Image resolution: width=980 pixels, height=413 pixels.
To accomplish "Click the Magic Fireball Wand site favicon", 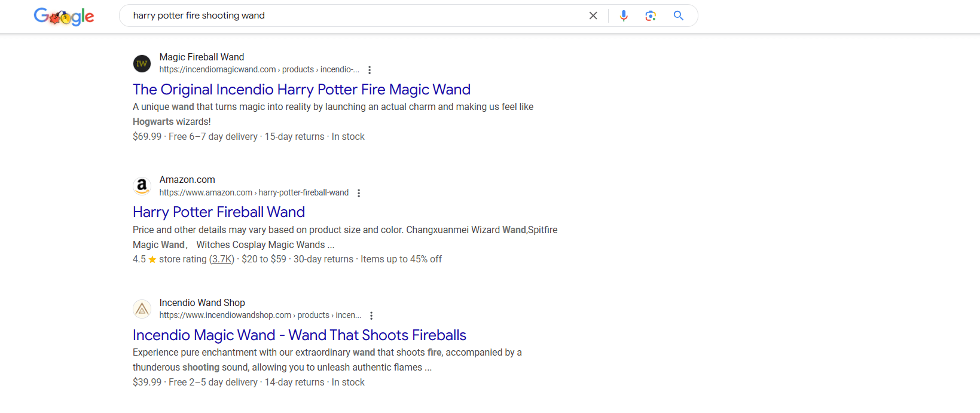I will [x=142, y=63].
